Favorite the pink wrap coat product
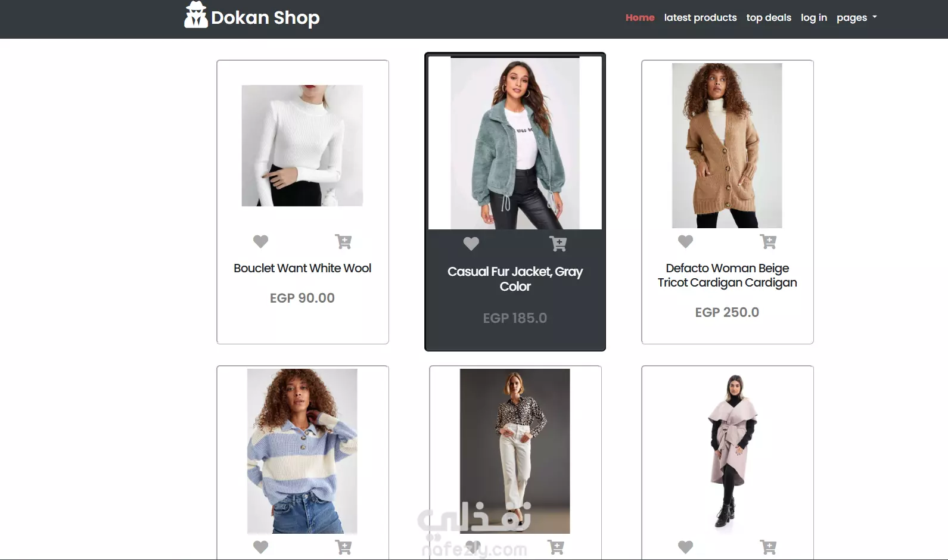This screenshot has width=948, height=560. (685, 547)
